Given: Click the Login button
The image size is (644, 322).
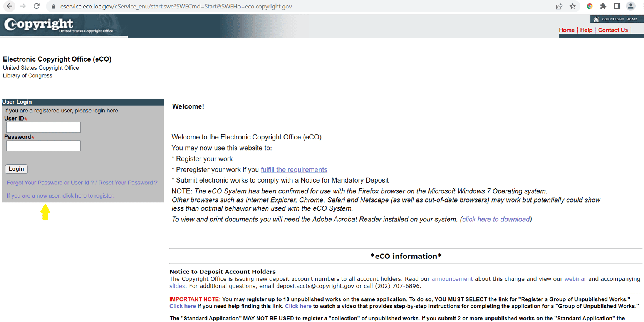Looking at the screenshot, I should [x=16, y=169].
